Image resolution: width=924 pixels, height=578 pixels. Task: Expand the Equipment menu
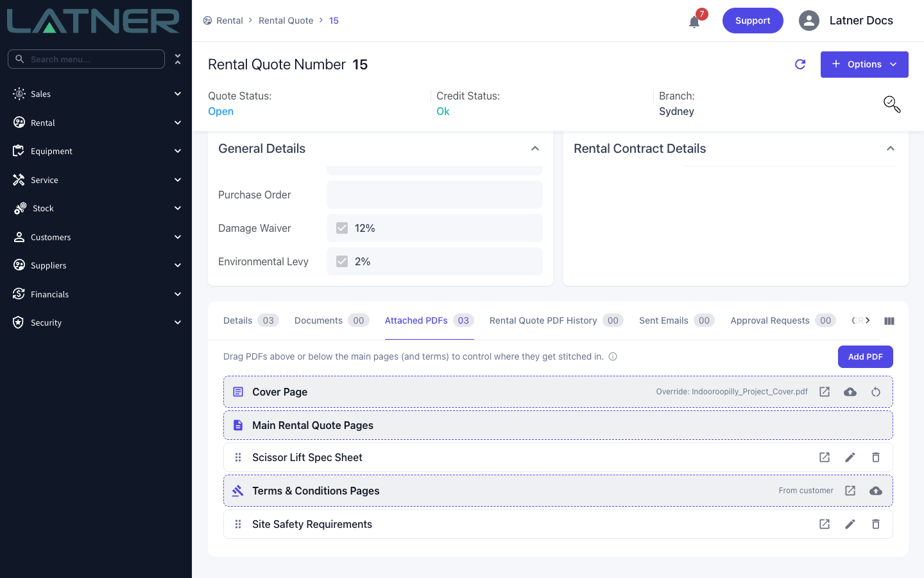click(96, 151)
